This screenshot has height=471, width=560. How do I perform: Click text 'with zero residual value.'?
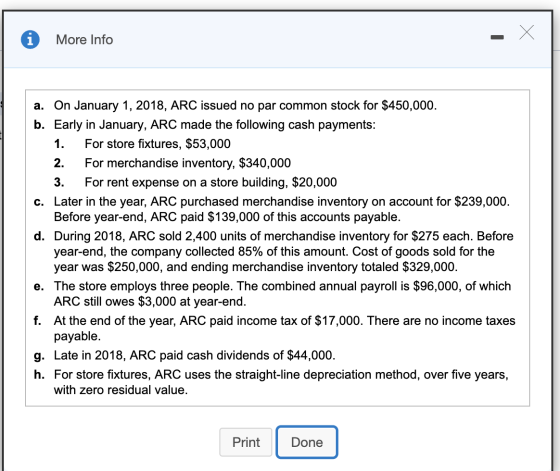[121, 390]
